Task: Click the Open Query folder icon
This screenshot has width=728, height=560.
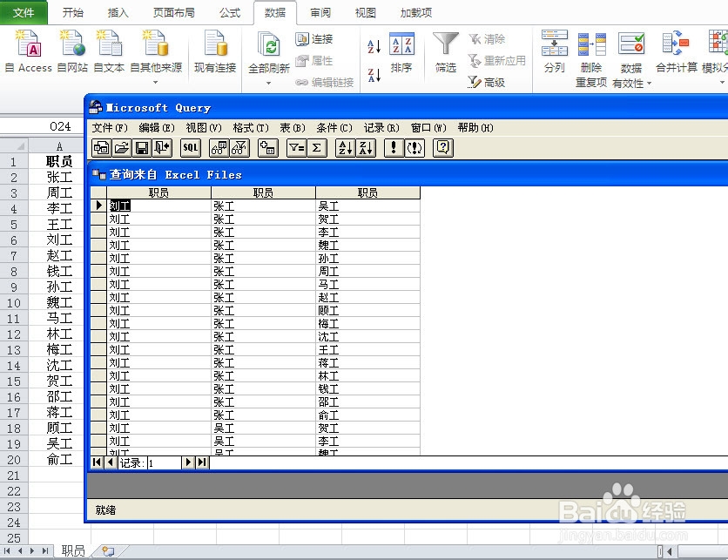Action: pos(122,148)
